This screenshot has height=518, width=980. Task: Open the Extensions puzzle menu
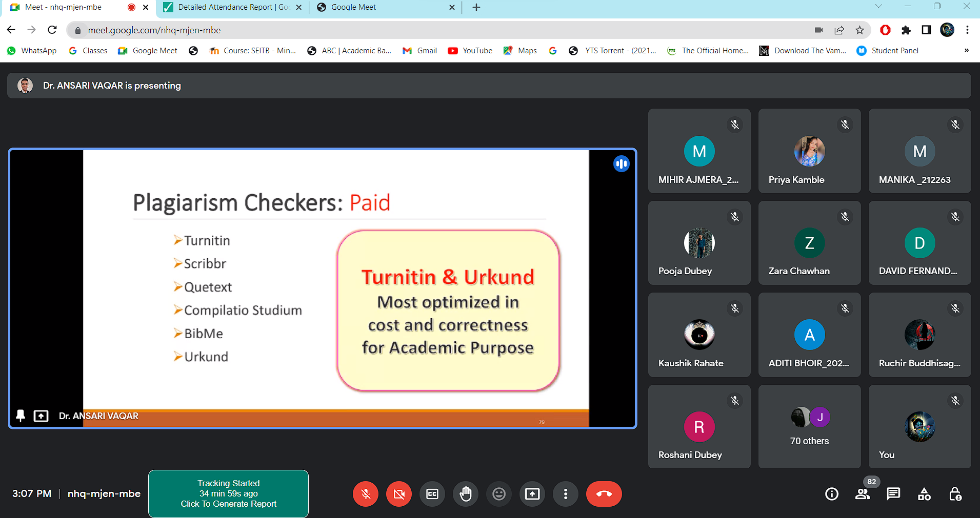[906, 30]
